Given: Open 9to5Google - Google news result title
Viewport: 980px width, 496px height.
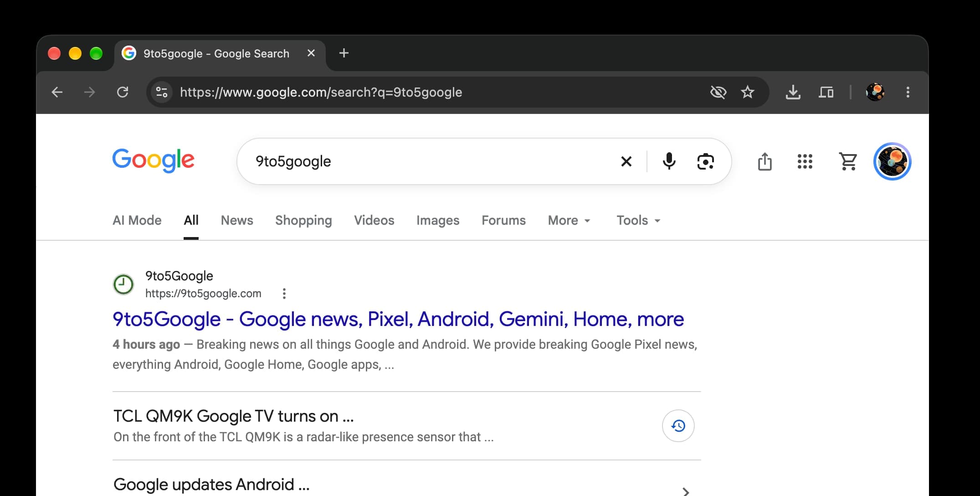Looking at the screenshot, I should (398, 319).
